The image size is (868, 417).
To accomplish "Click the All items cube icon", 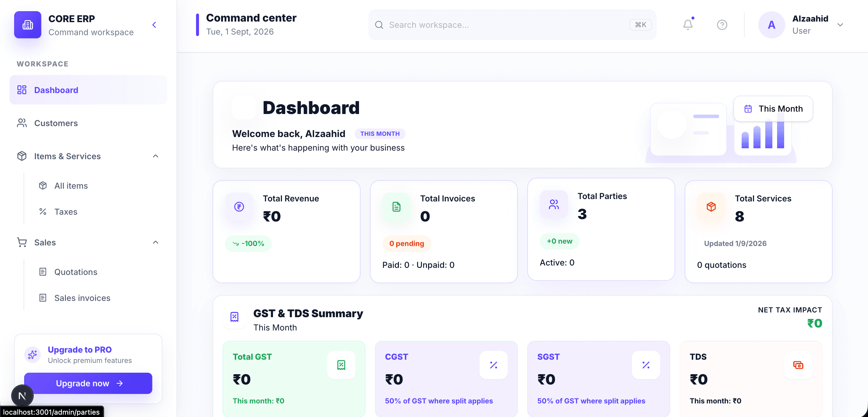I will [43, 185].
